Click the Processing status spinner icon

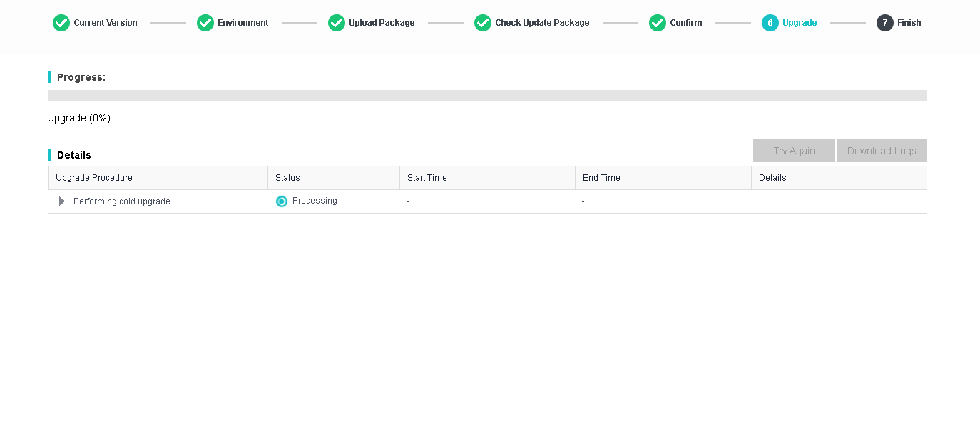pos(282,201)
